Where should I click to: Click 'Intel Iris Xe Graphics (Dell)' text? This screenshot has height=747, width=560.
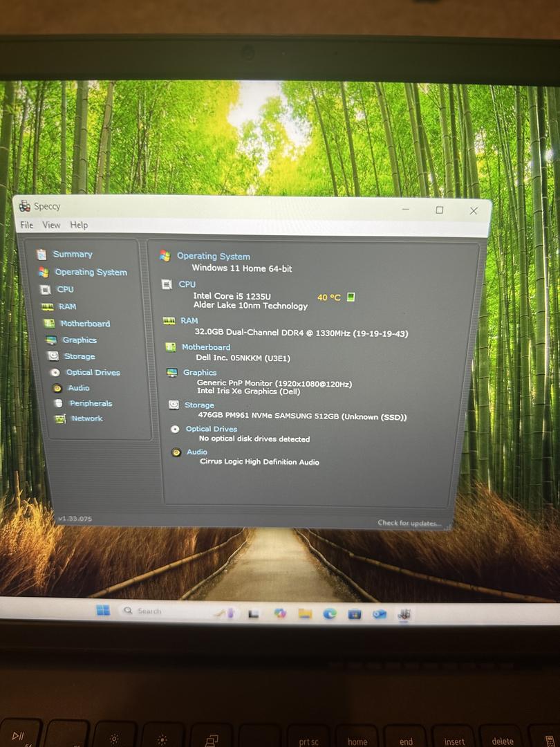[249, 391]
